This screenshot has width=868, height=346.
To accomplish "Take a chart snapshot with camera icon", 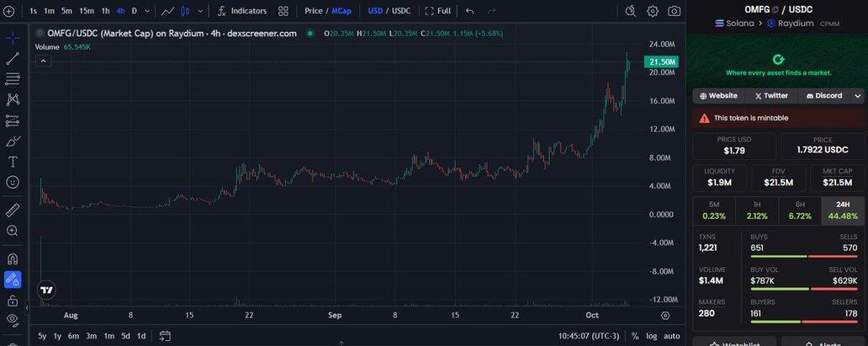I will coord(674,11).
